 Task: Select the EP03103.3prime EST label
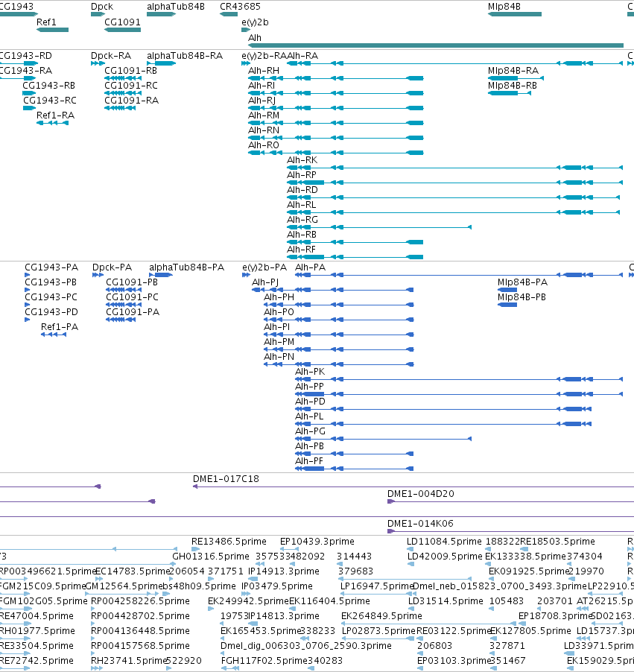(454, 661)
